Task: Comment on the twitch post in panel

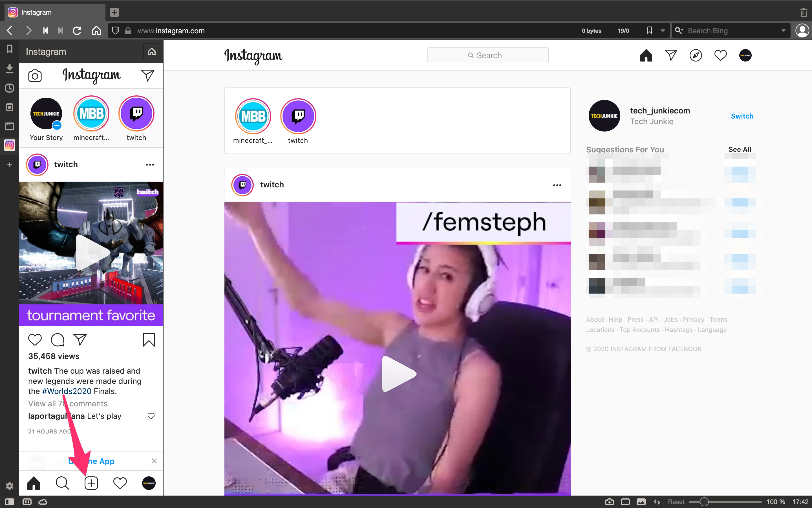Action: (x=58, y=340)
